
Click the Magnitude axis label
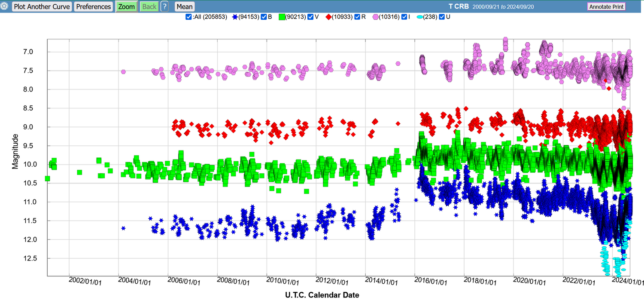pos(15,151)
